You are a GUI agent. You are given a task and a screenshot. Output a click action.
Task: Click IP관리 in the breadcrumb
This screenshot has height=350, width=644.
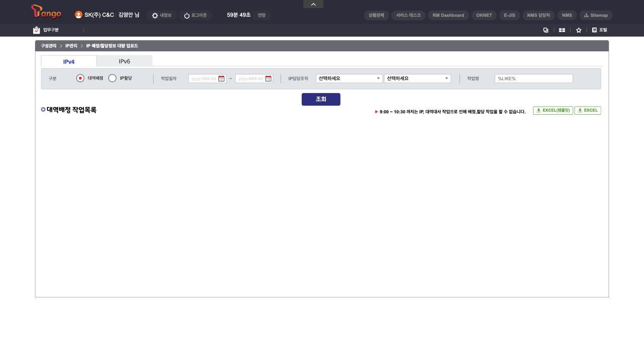point(71,46)
